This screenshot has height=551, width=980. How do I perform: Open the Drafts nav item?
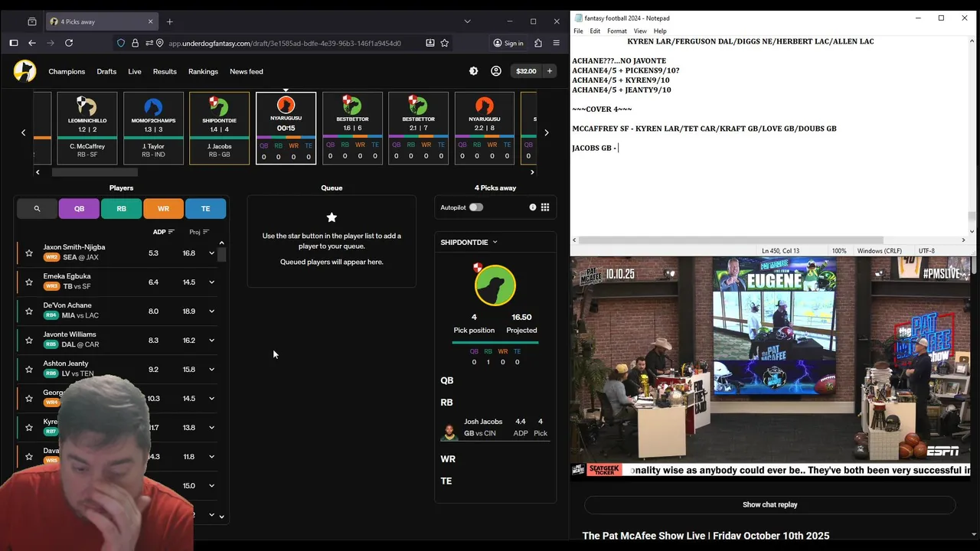(106, 71)
